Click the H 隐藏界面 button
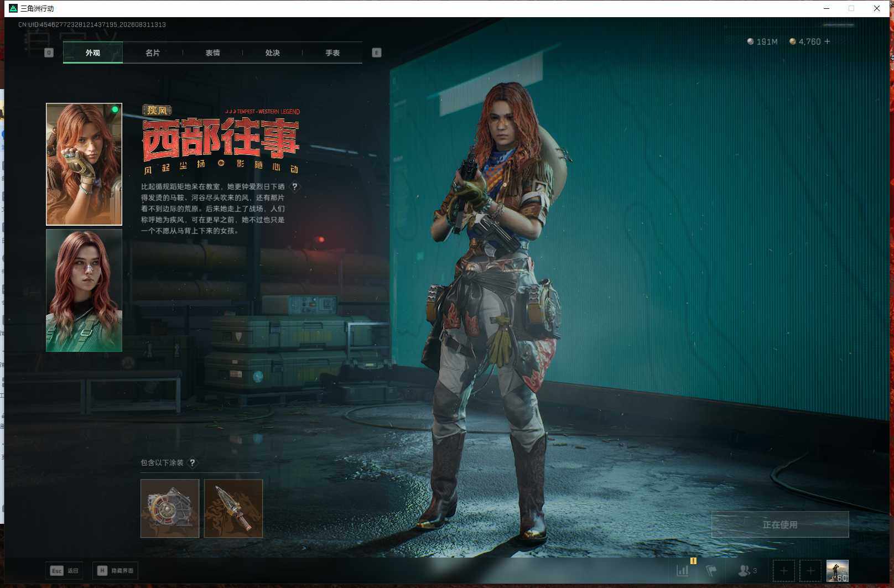This screenshot has height=588, width=894. point(115,570)
